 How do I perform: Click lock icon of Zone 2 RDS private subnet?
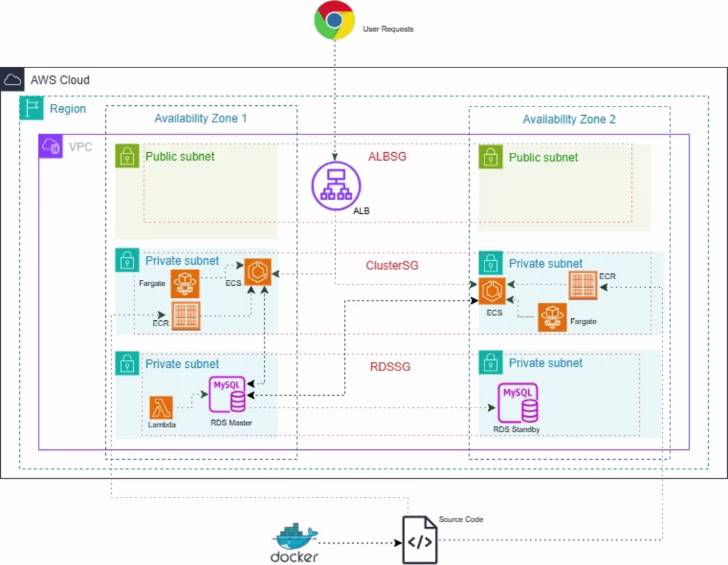point(491,362)
